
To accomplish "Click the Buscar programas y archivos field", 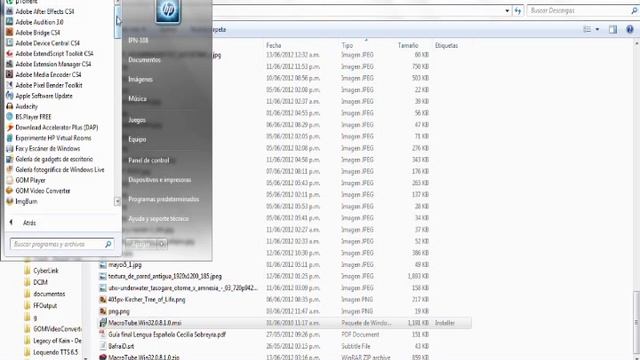I will click(x=61, y=244).
